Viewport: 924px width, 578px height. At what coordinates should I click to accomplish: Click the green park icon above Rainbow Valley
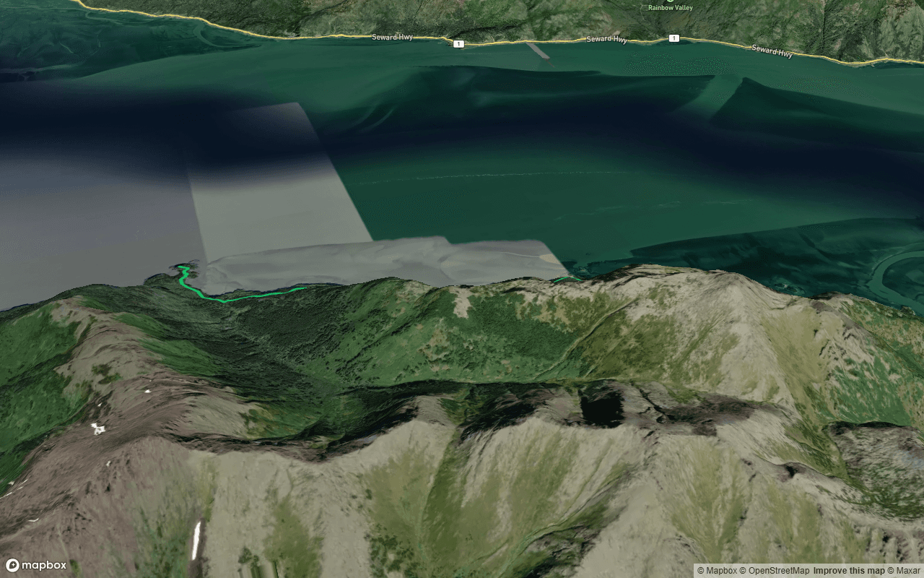pos(670,1)
